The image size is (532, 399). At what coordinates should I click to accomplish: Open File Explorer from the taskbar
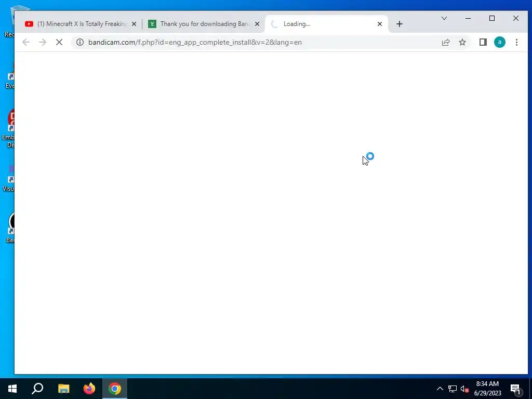(63, 389)
